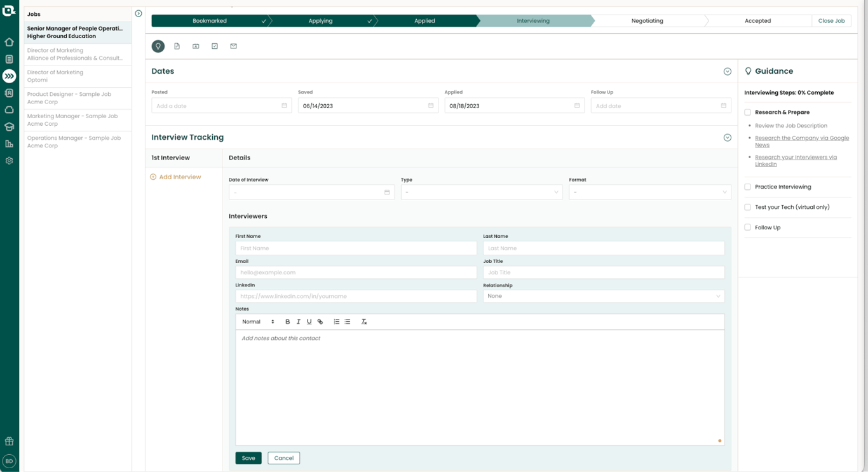The height and width of the screenshot is (472, 868).
Task: Open calendar icon in Posted date field
Action: point(284,105)
